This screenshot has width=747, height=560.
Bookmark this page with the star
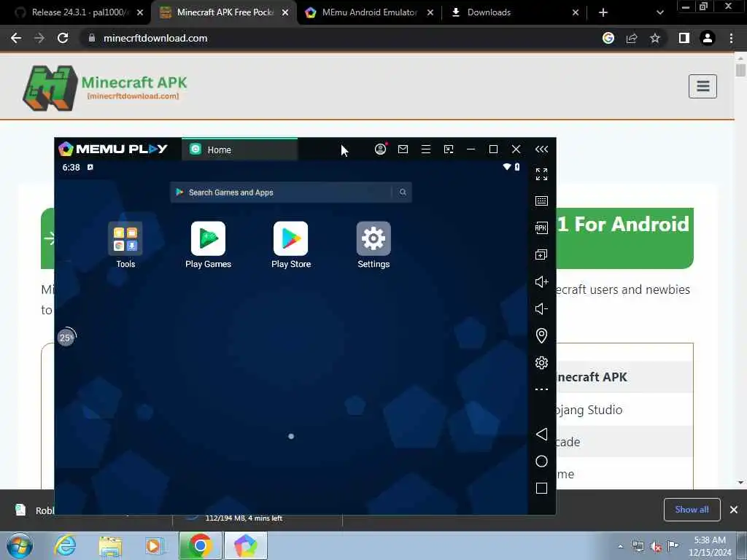(655, 38)
